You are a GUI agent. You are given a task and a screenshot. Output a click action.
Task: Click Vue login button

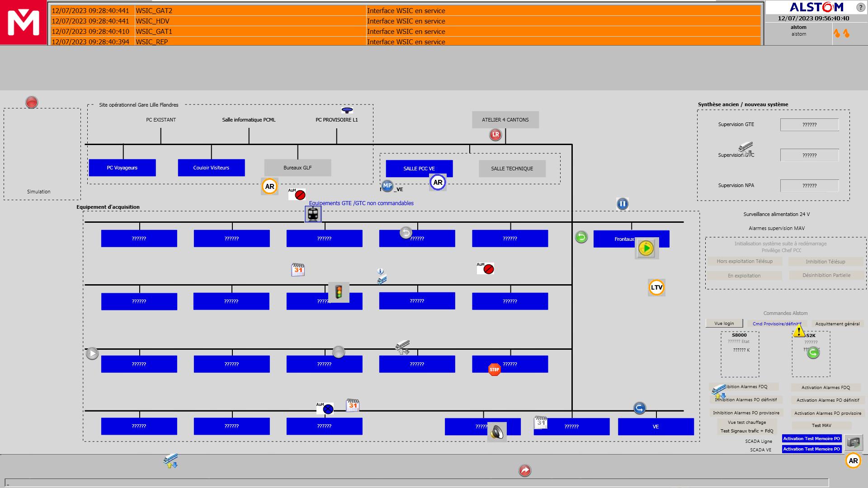pyautogui.click(x=724, y=324)
